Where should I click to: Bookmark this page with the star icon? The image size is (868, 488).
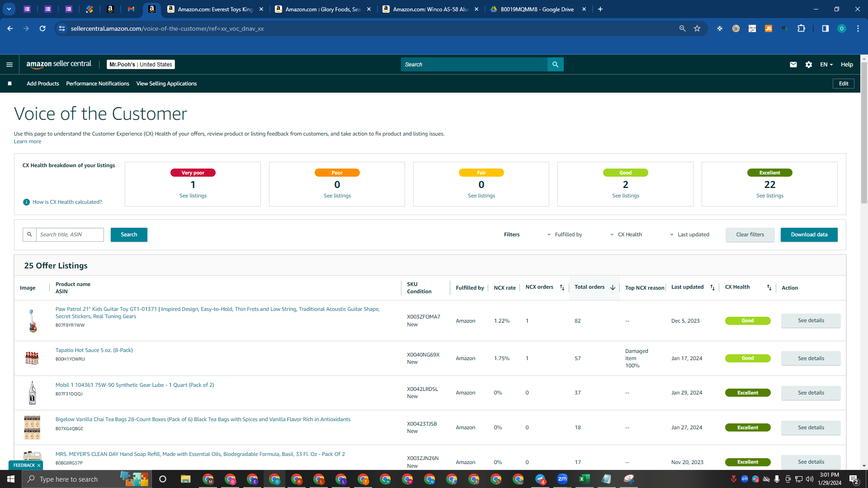point(697,28)
